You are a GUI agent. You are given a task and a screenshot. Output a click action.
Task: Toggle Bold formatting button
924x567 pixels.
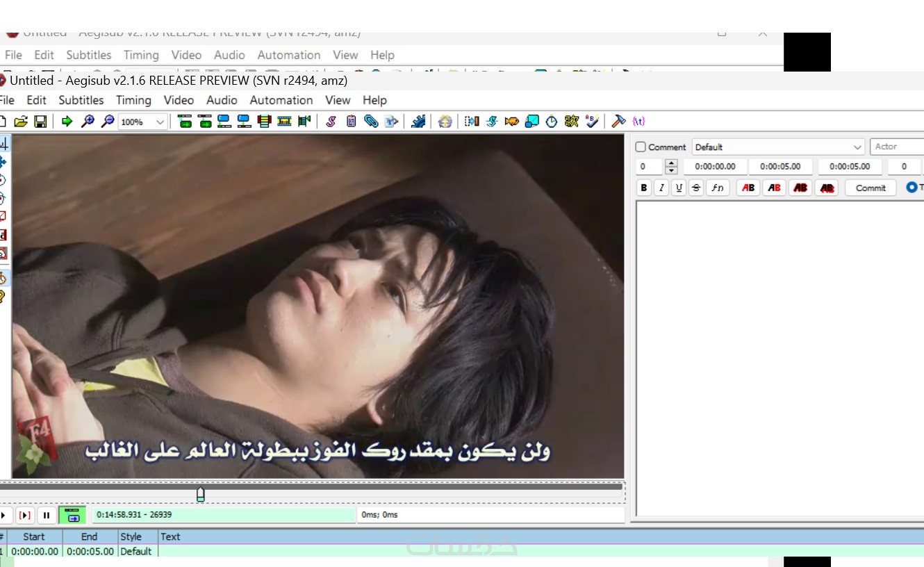pyautogui.click(x=644, y=188)
